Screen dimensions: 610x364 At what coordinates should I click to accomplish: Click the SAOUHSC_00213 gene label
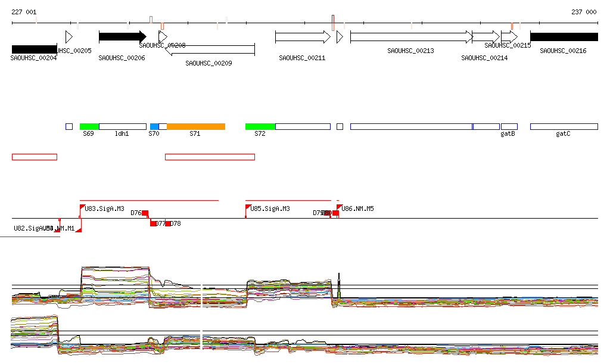(x=410, y=51)
